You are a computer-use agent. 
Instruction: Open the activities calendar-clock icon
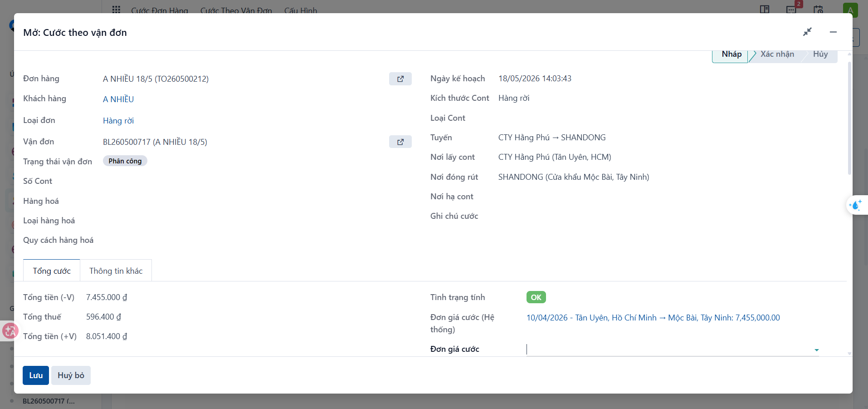pyautogui.click(x=818, y=9)
